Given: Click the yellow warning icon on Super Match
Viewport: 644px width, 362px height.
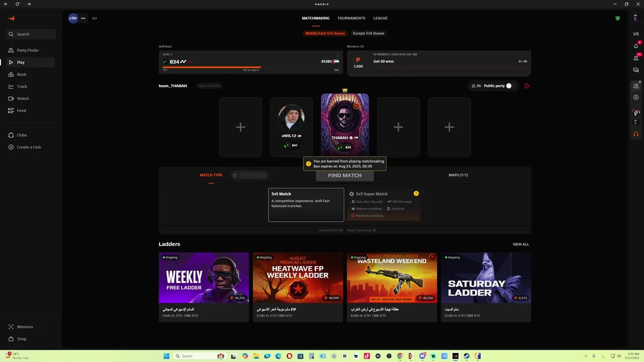Looking at the screenshot, I should [416, 194].
